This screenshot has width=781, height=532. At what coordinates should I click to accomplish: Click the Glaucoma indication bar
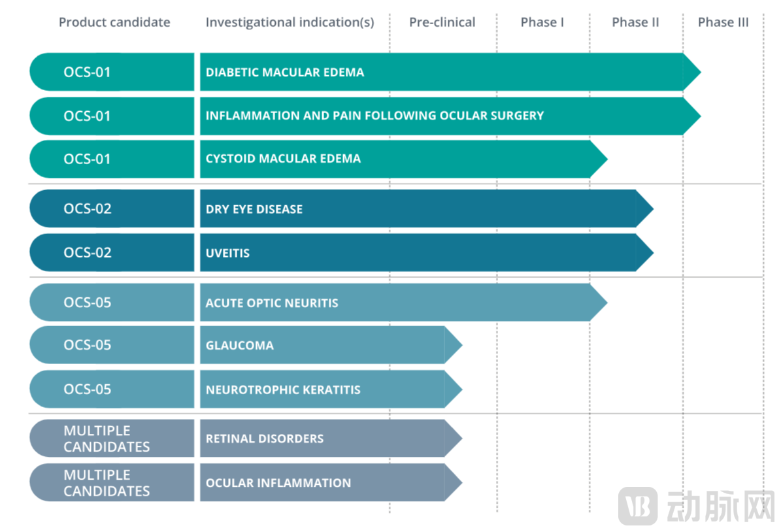coord(331,345)
